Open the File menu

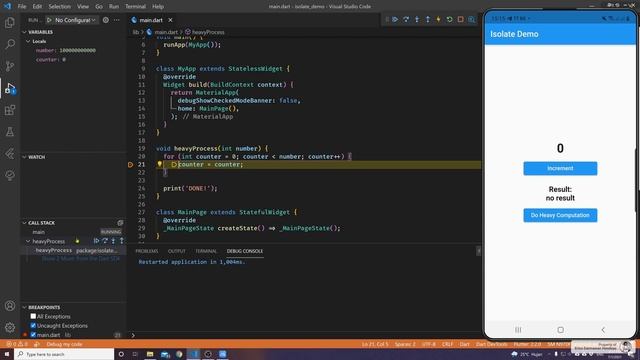(22, 7)
